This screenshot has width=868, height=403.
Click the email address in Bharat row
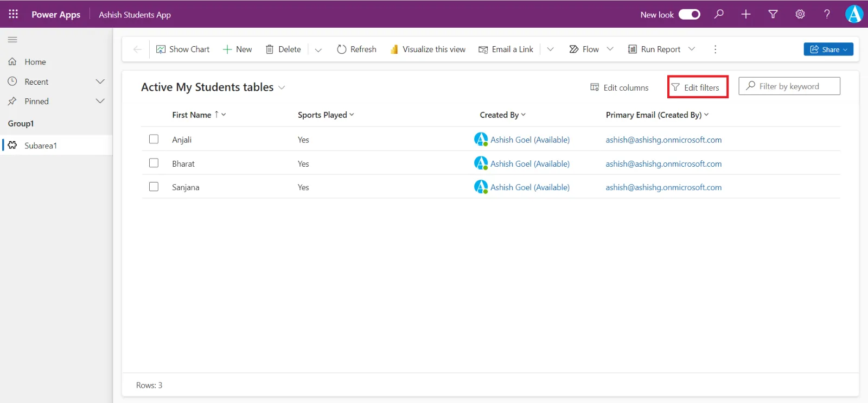coord(663,164)
